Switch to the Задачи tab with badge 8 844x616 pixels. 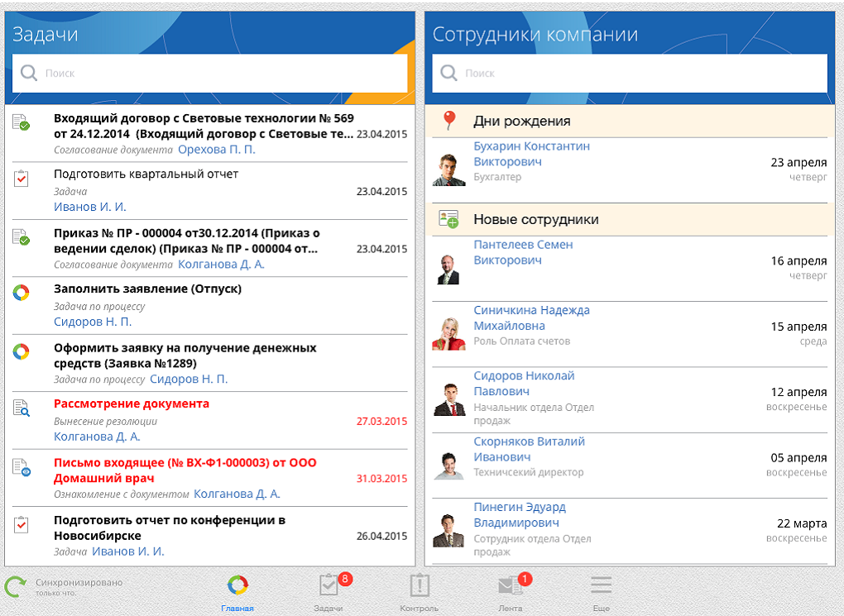point(328,593)
